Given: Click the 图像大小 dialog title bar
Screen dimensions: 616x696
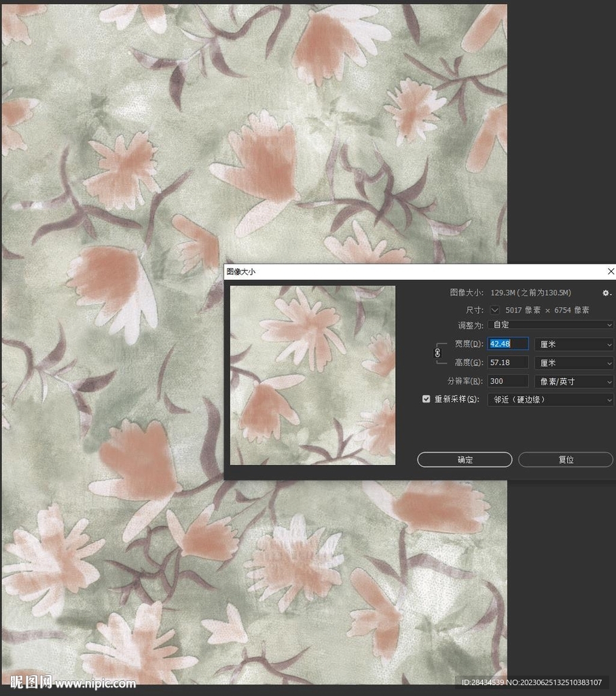Looking at the screenshot, I should (x=407, y=272).
